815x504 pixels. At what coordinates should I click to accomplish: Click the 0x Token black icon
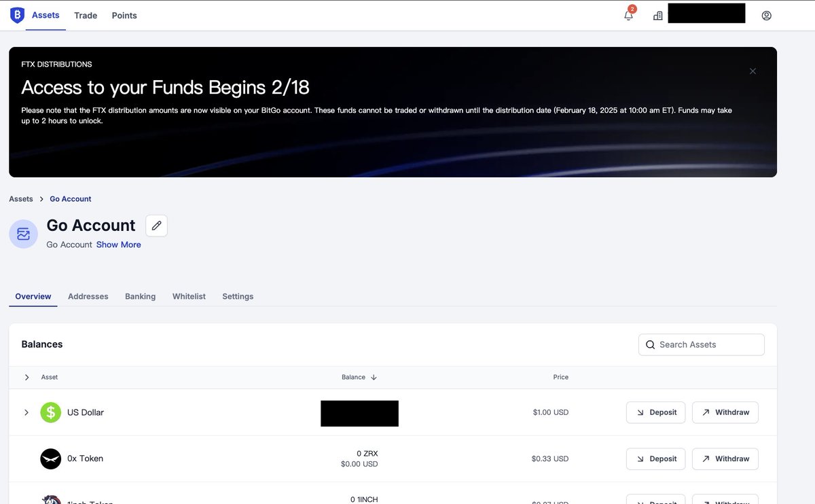[51, 458]
